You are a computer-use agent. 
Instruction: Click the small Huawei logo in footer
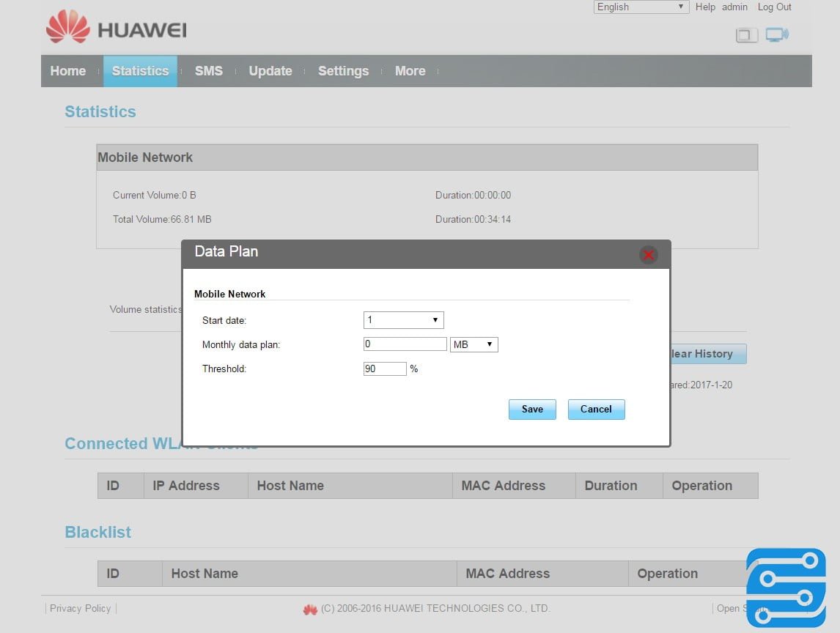pos(310,609)
